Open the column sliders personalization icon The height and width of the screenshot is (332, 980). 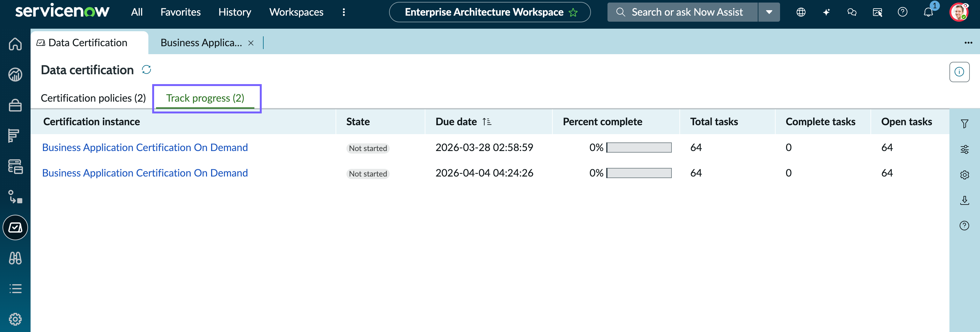click(x=964, y=149)
